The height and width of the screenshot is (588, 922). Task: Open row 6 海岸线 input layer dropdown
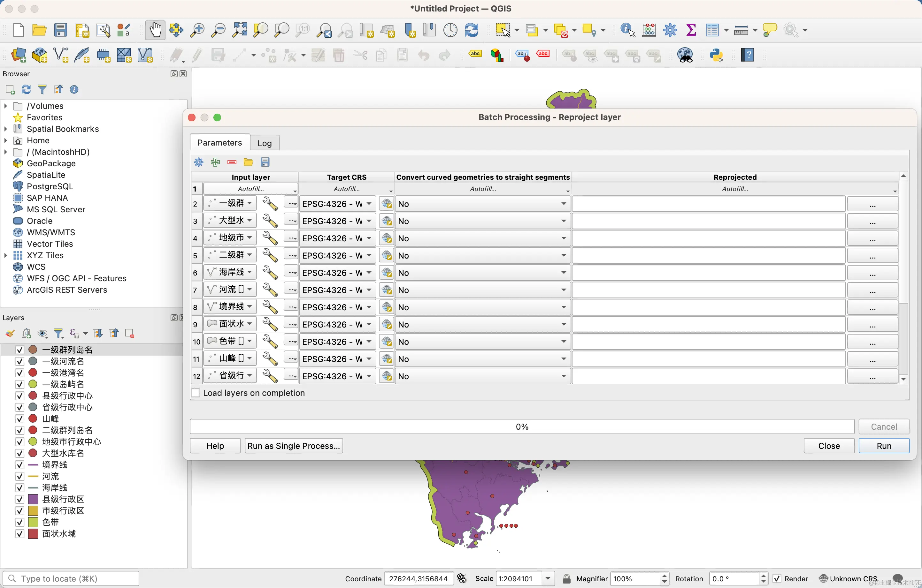point(230,272)
